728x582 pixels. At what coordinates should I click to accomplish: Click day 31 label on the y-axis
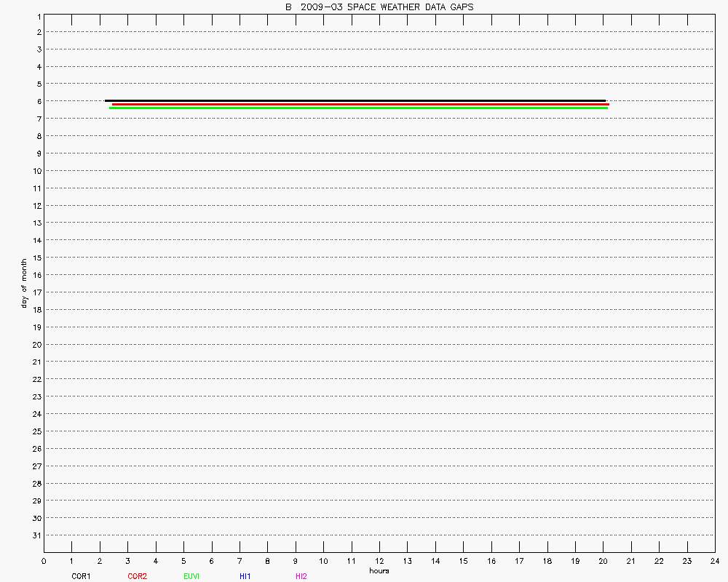point(35,535)
